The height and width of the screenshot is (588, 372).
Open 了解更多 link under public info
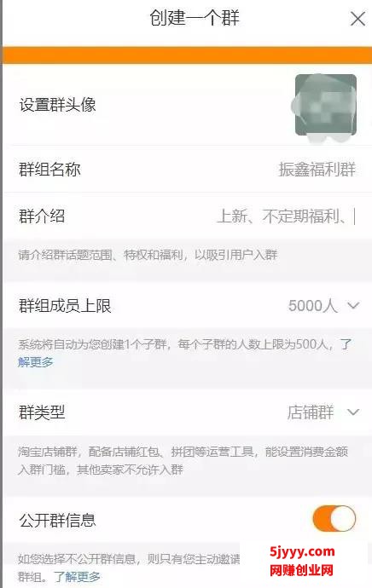pos(77,576)
